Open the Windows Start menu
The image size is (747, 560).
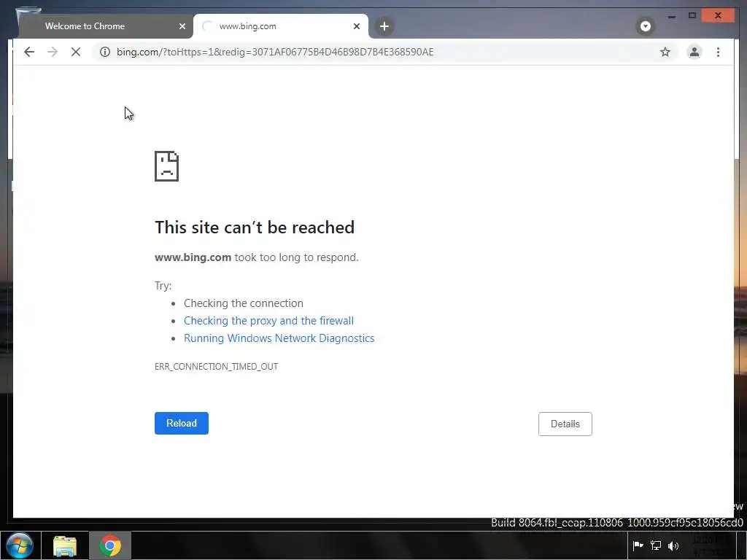(20, 545)
